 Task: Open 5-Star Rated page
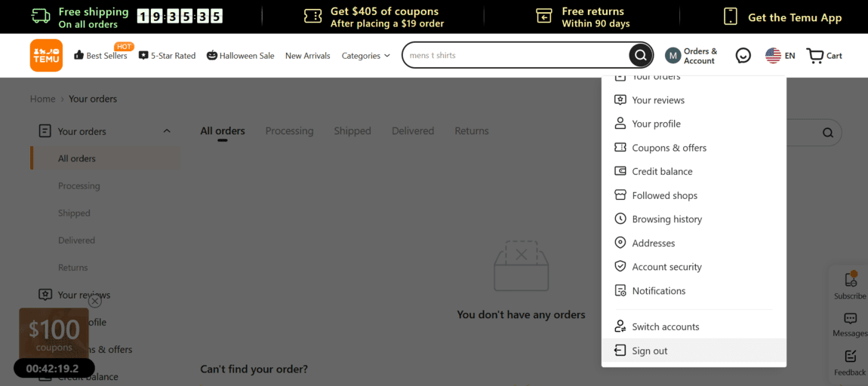pos(167,55)
